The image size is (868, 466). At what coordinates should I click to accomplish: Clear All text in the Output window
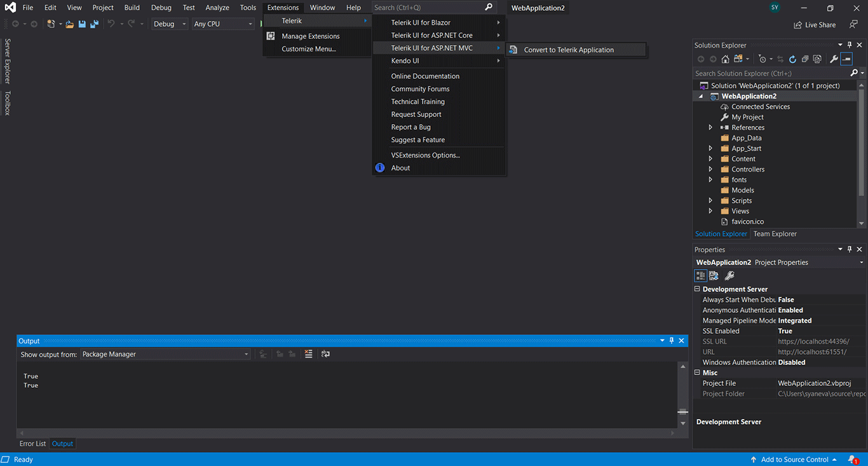pyautogui.click(x=309, y=354)
